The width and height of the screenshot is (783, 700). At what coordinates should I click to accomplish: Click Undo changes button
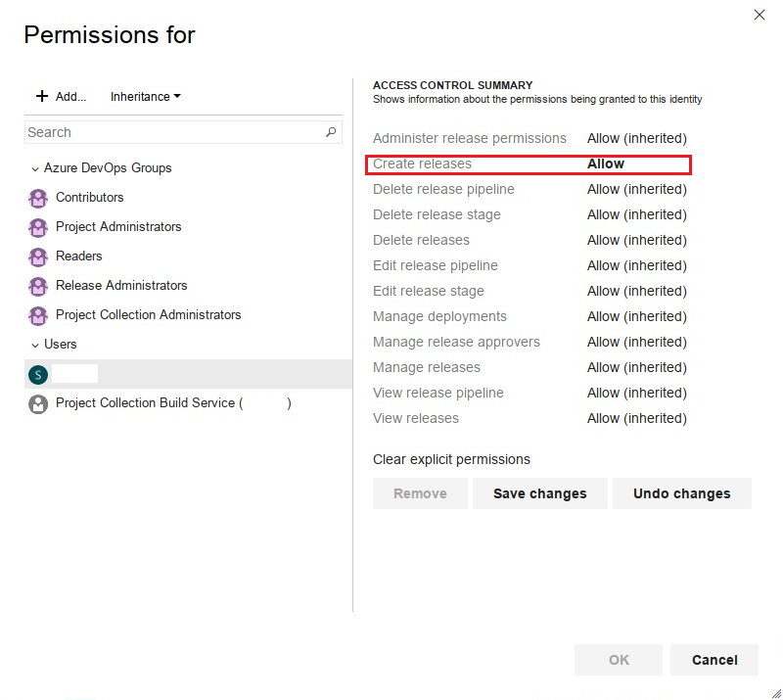(x=681, y=493)
